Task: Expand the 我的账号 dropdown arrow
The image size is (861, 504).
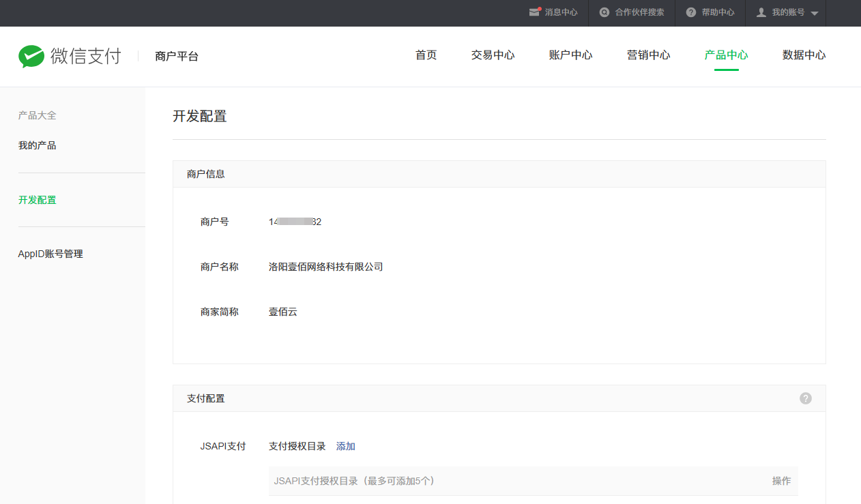Action: [x=814, y=13]
